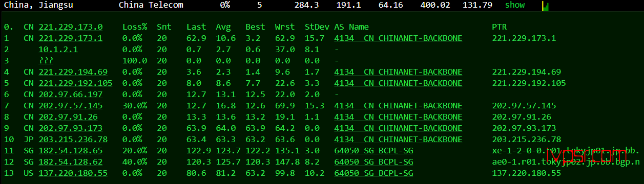Image resolution: width=644 pixels, height=184 pixels.
Task: Select the "China Telecom" provider text
Action: (x=151, y=5)
